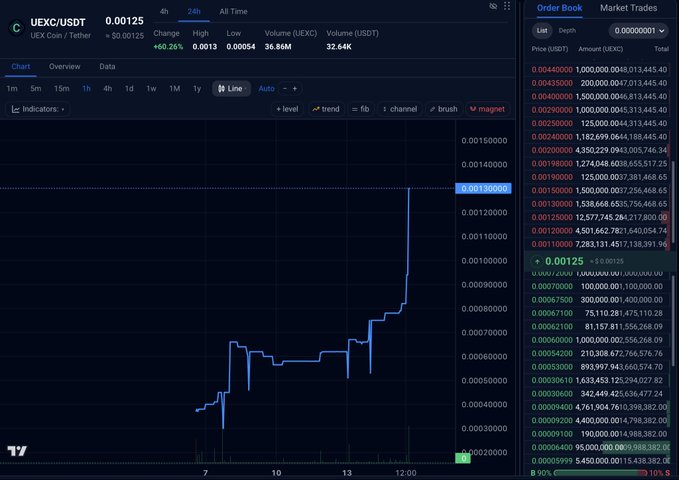Click the green 0 volume marker
Viewport: 679px width, 480px height.
tap(463, 458)
